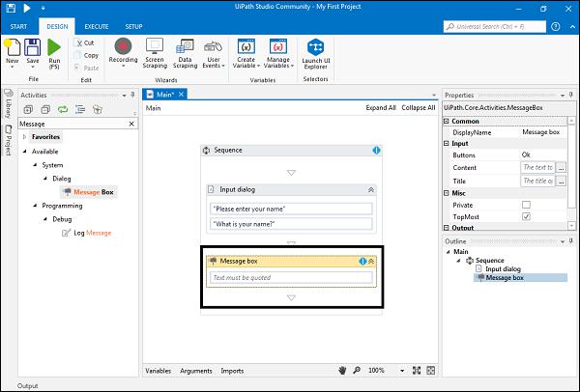Open Manage Variables
Image resolution: width=580 pixels, height=392 pixels.
click(x=278, y=53)
